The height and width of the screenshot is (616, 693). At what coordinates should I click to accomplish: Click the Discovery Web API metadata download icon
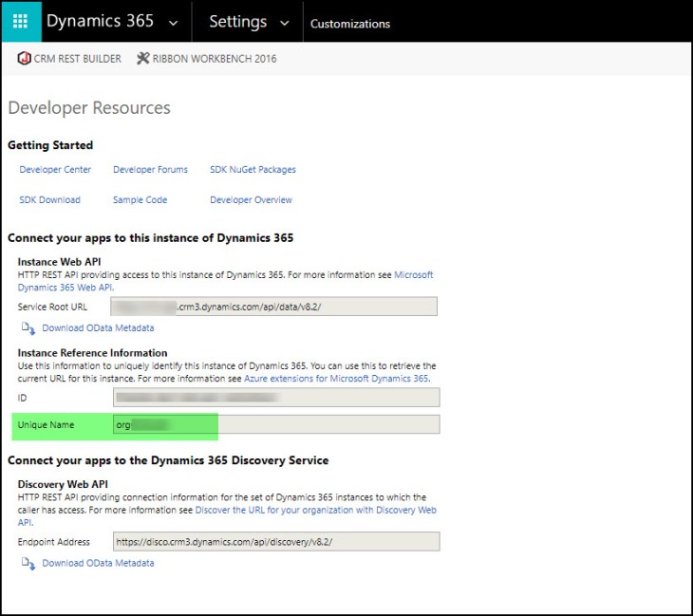tap(28, 563)
